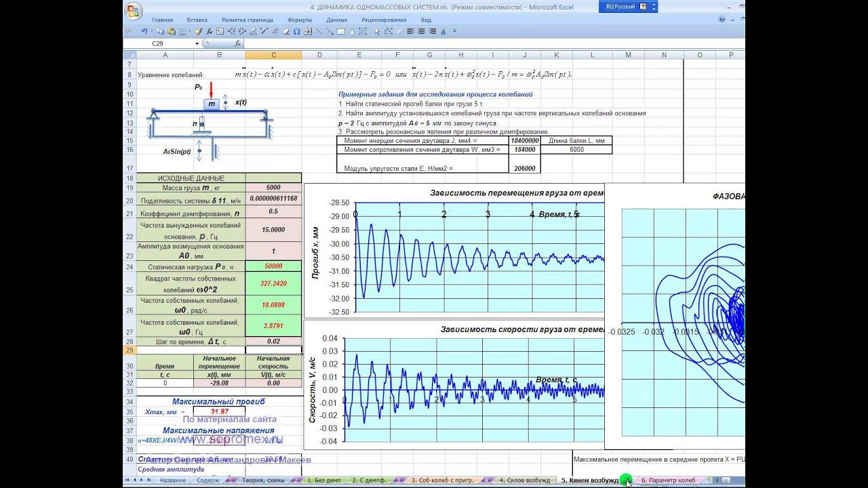Select static load cell 50000
868x488 pixels.
273,266
